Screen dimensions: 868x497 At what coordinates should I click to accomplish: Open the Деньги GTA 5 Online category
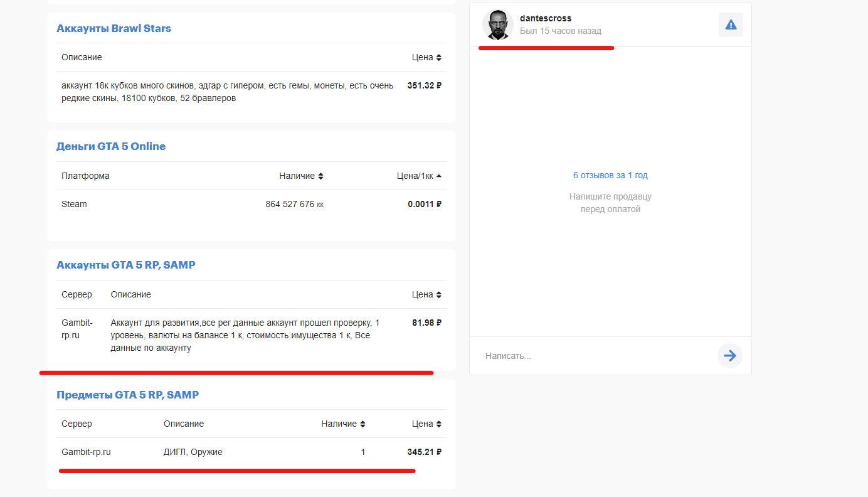point(111,146)
